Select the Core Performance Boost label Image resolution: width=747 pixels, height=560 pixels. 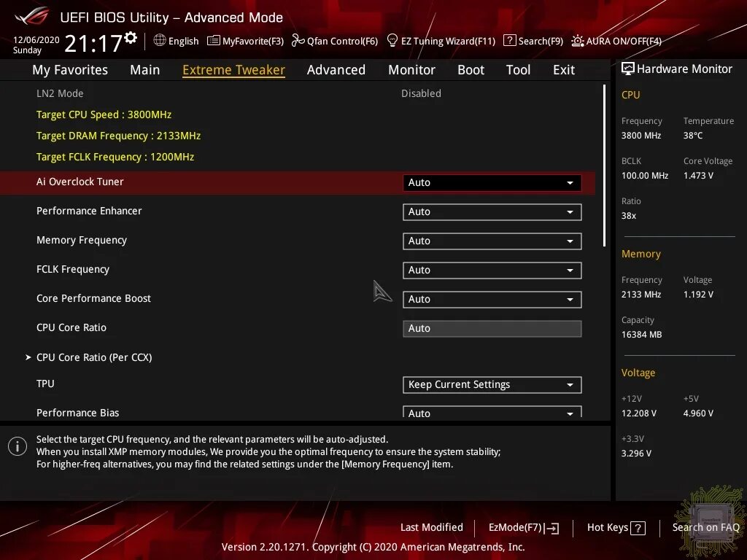coord(93,298)
